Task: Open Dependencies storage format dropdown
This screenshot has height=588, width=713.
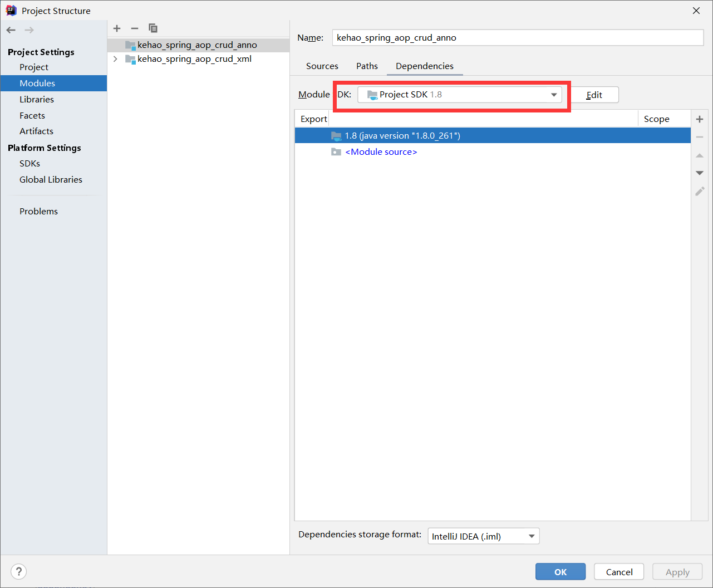Action: [484, 536]
